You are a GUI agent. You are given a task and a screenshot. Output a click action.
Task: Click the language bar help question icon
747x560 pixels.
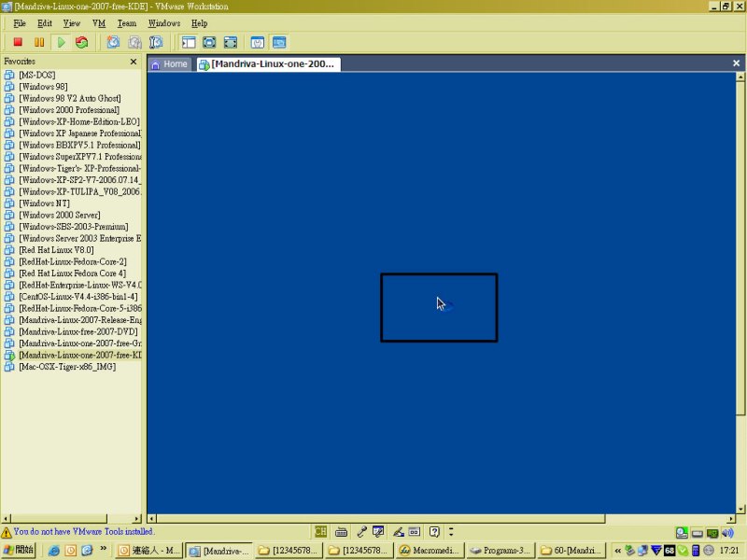(434, 531)
